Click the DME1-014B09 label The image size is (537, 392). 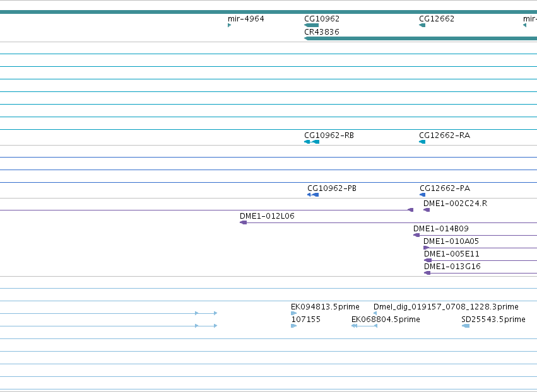tap(440, 229)
